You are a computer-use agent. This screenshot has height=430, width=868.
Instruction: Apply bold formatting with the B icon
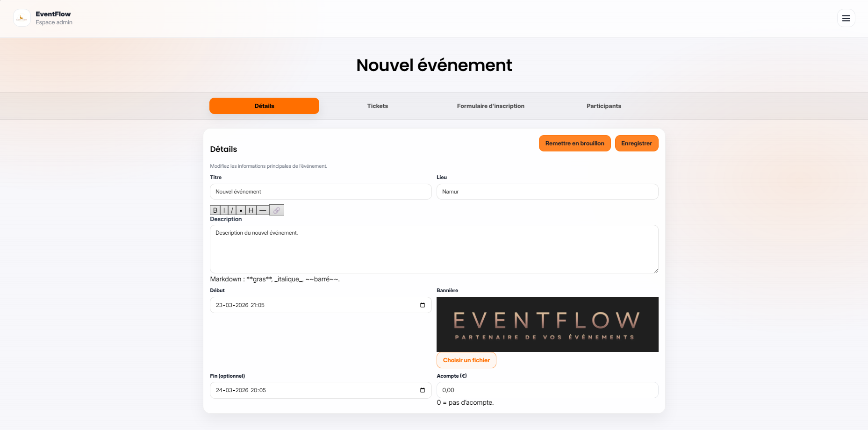215,210
